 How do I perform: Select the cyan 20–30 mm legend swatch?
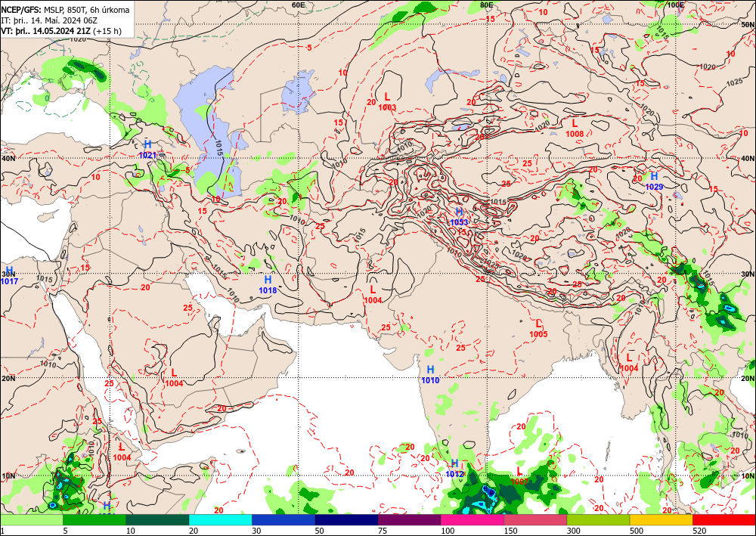tap(220, 520)
